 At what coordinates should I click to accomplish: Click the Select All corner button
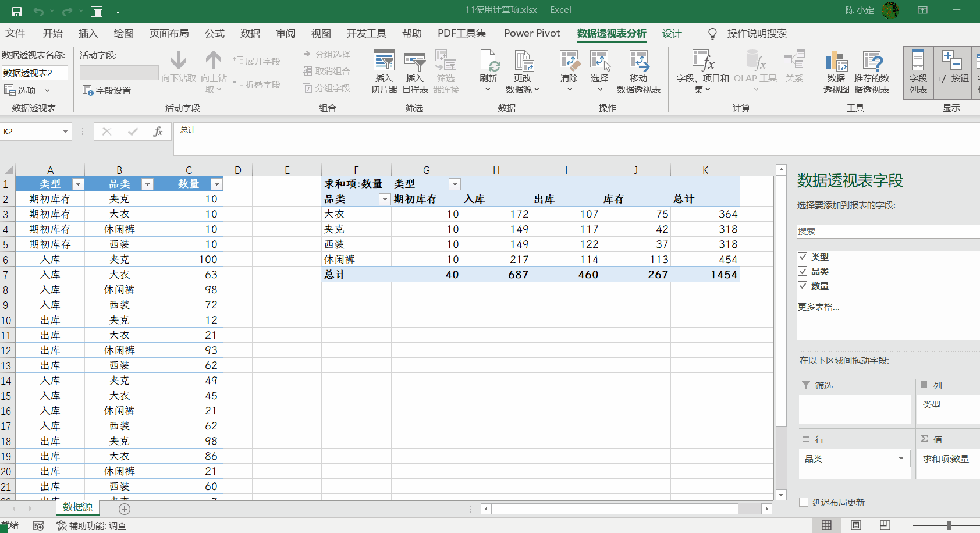8,170
